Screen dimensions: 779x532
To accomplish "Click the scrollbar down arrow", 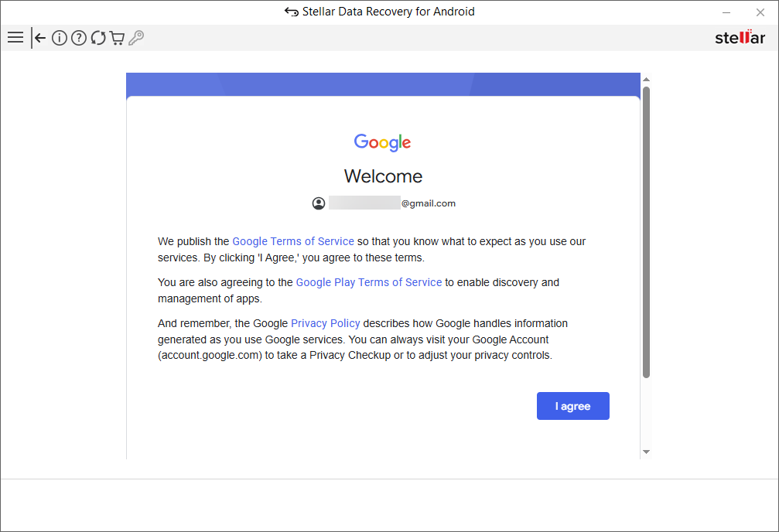I will pyautogui.click(x=646, y=452).
